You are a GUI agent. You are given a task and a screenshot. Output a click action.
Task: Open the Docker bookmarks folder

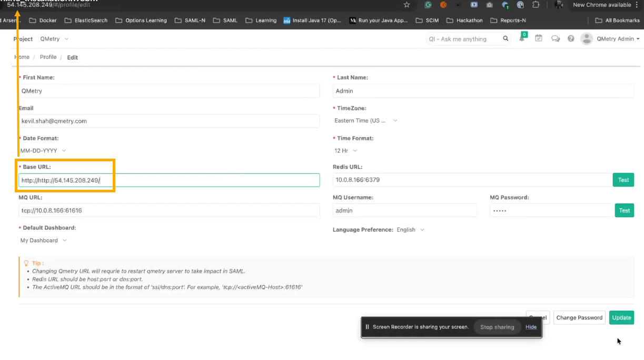point(43,21)
